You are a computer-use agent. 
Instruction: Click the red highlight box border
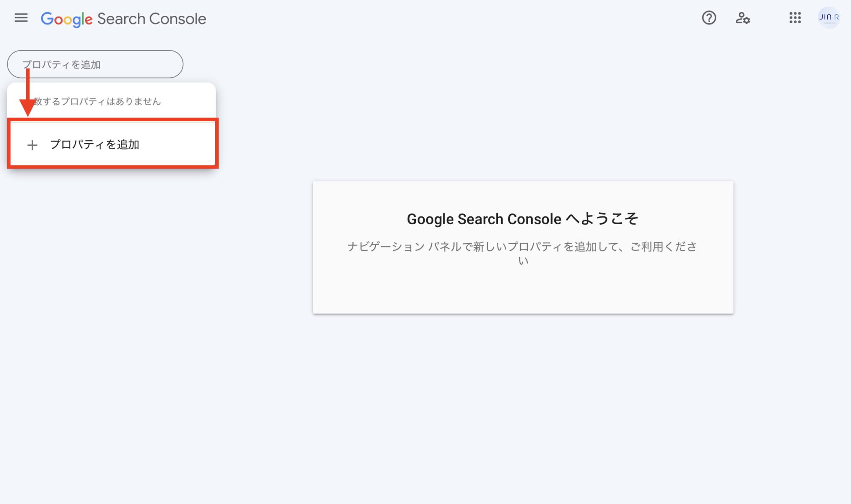(x=112, y=167)
